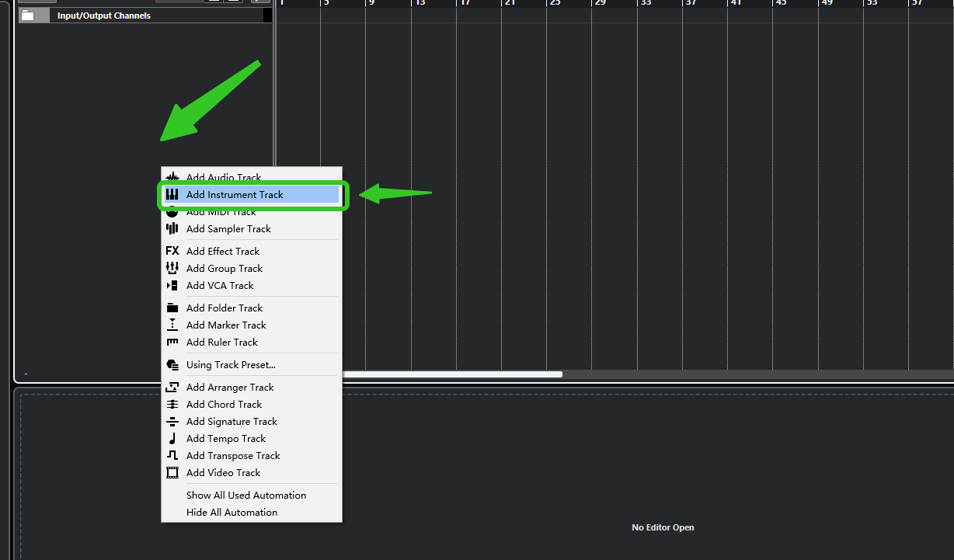This screenshot has height=560, width=954.
Task: Choose Add Instrument Track from the context menu
Action: [252, 195]
